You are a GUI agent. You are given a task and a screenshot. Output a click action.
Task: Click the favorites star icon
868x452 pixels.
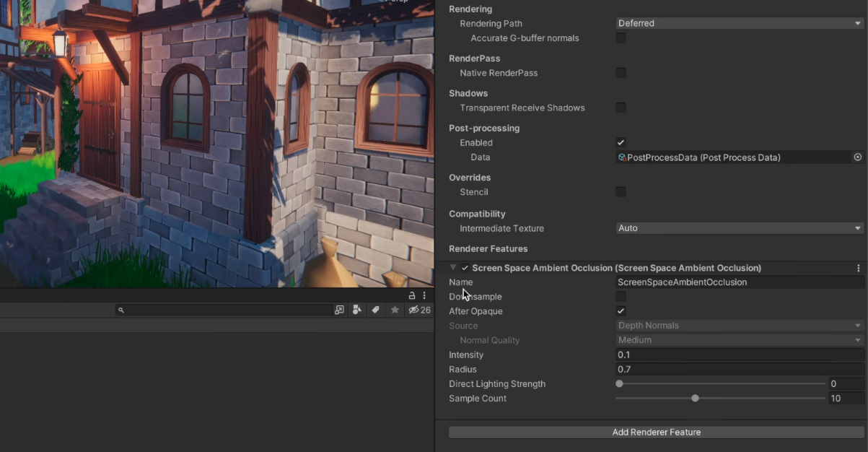click(x=395, y=310)
